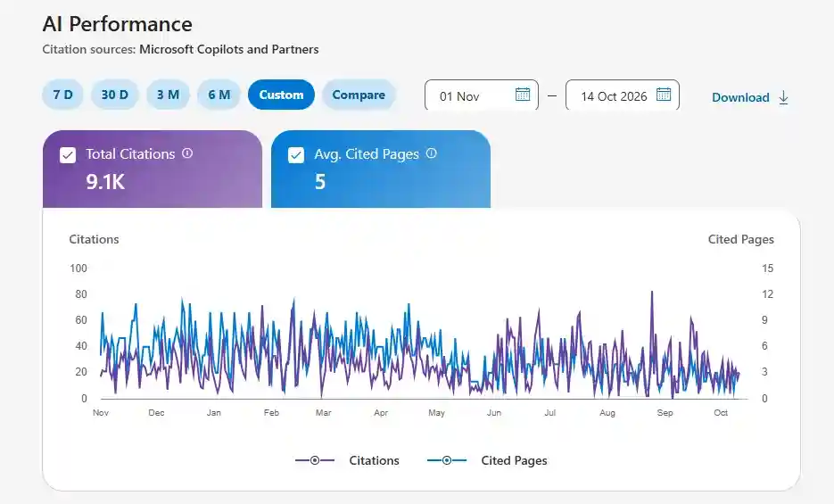
Task: Click the Citations axis title
Action: click(x=95, y=239)
